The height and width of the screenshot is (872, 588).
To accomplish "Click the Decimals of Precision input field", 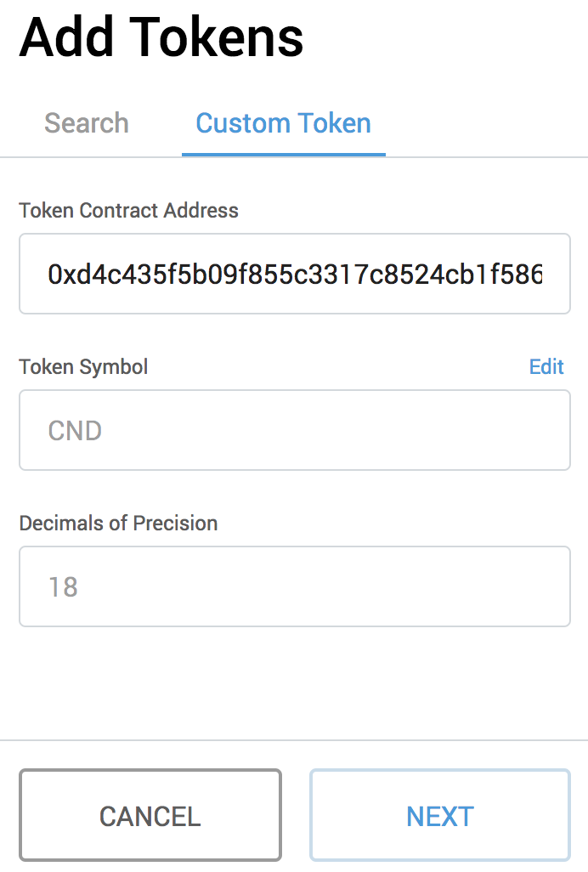I will tap(294, 586).
